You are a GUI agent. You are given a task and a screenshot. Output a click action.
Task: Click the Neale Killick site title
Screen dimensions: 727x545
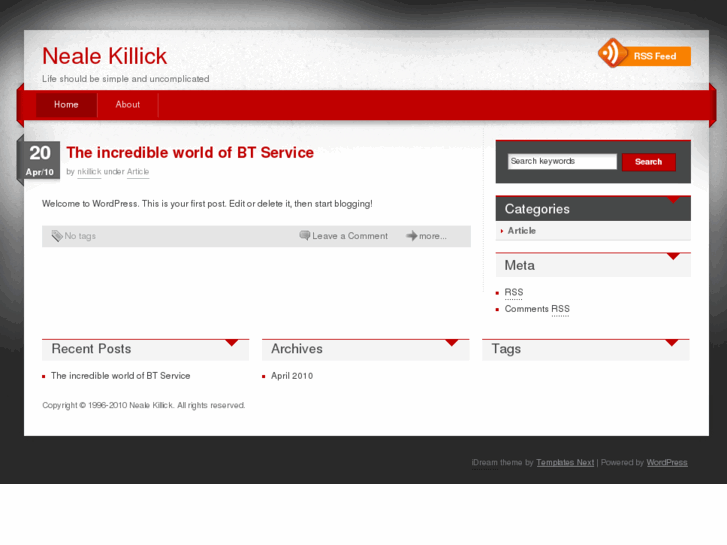point(104,56)
